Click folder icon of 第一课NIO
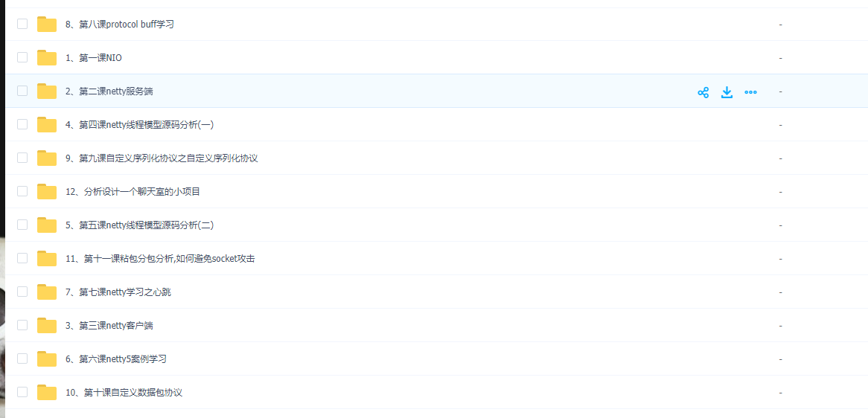The height and width of the screenshot is (418, 868). click(x=47, y=57)
